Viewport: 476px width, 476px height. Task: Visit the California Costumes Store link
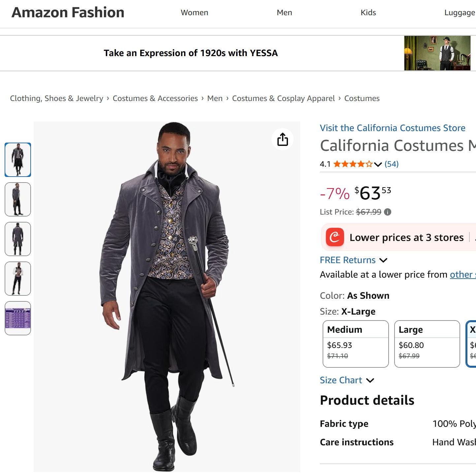(x=392, y=128)
